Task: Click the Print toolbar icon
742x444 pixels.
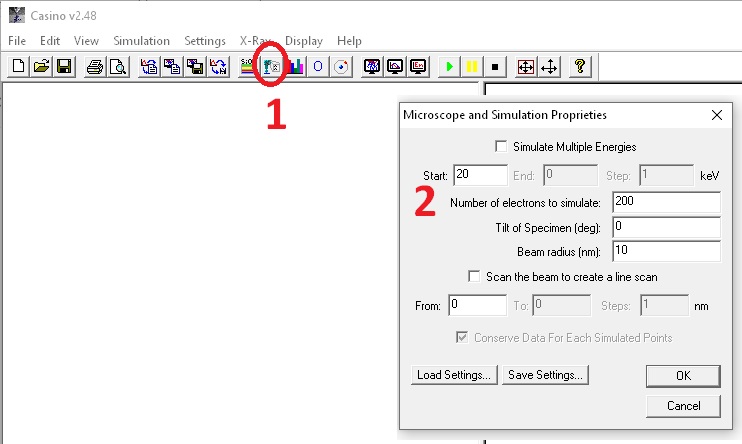Action: [95, 66]
